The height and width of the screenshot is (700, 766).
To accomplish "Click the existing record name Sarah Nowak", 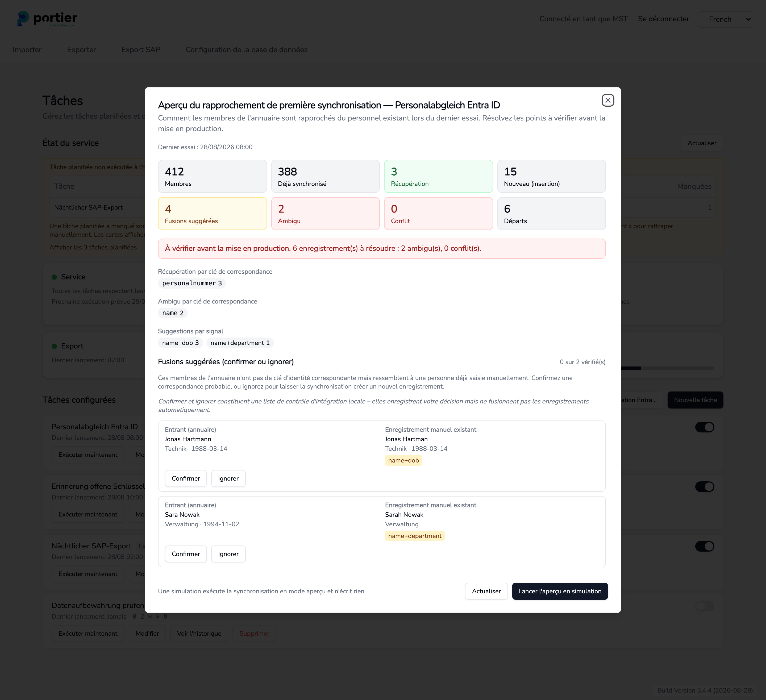I will point(404,515).
